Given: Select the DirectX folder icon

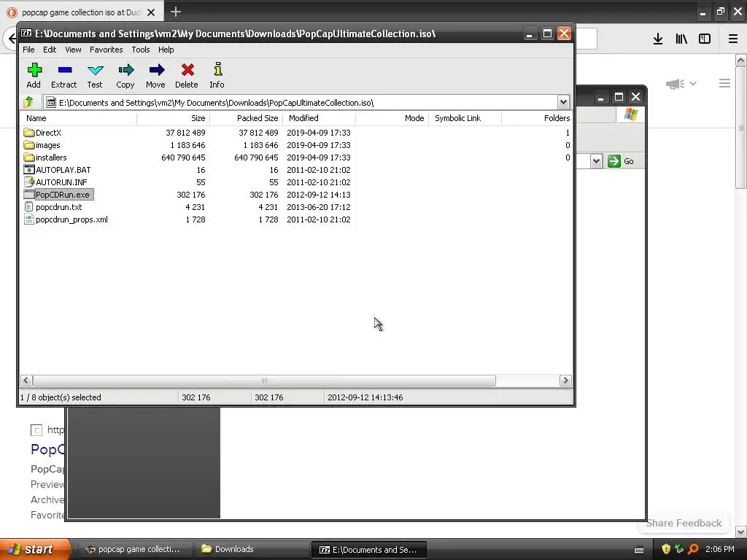Looking at the screenshot, I should click(29, 133).
